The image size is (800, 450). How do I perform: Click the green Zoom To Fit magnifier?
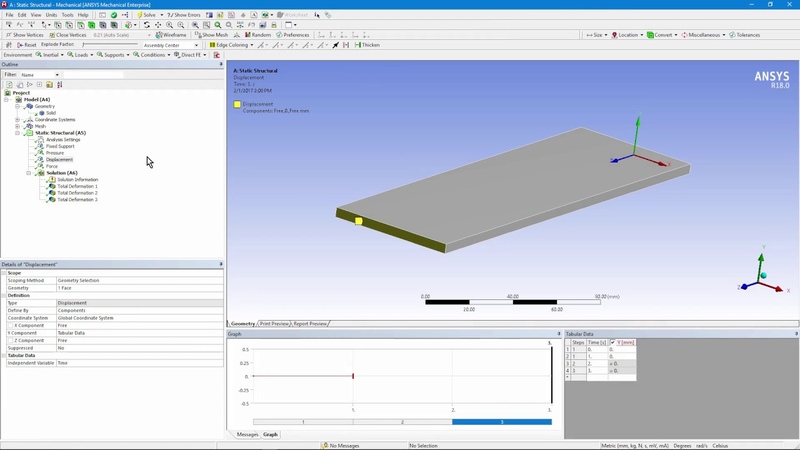(218, 24)
